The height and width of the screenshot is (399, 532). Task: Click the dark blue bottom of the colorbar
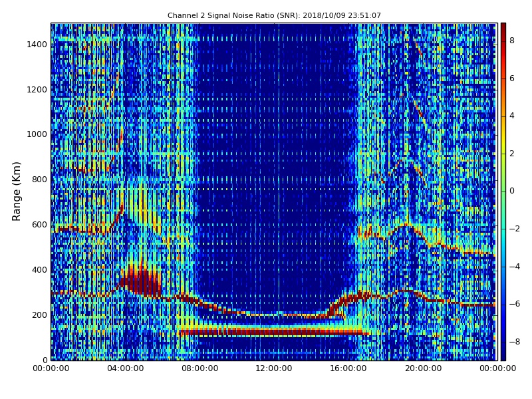503,354
